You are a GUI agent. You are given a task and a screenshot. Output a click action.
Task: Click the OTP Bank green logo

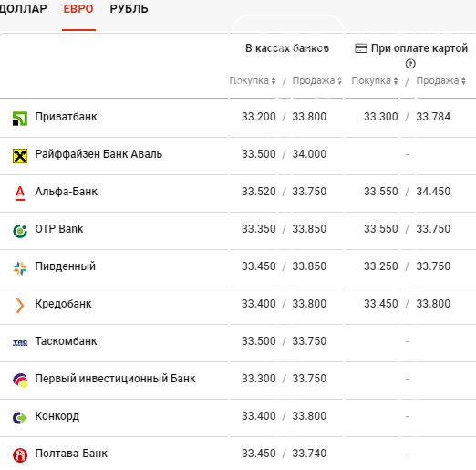(20, 231)
